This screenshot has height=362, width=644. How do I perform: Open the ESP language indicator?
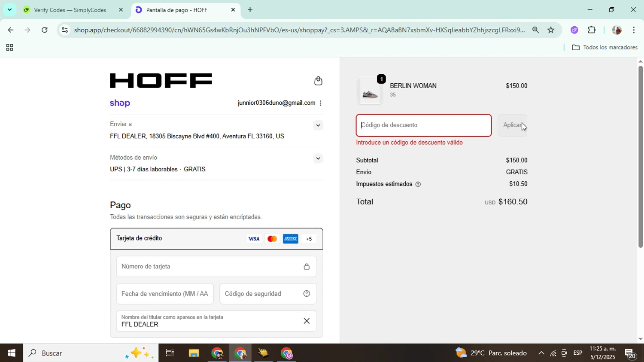578,353
